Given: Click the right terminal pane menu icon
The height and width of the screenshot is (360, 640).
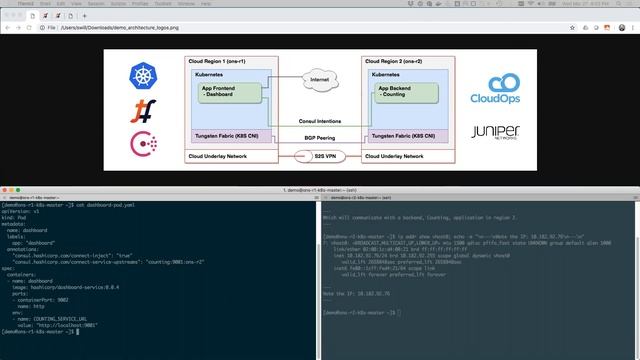Looking at the screenshot, I should (x=636, y=198).
